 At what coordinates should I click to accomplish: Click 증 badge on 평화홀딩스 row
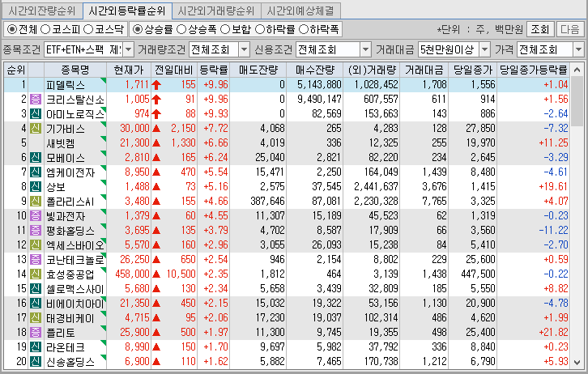coord(36,231)
